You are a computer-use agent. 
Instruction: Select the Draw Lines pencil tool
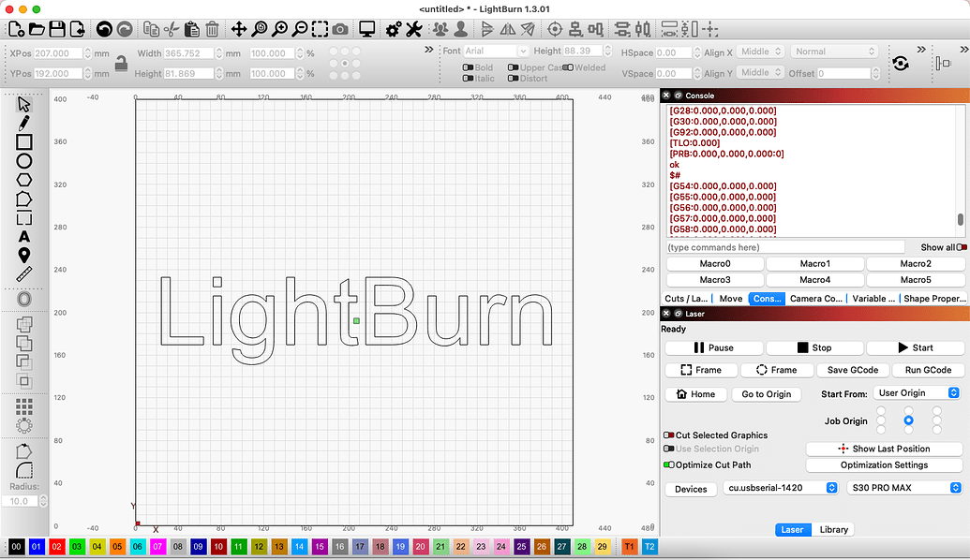[22, 123]
